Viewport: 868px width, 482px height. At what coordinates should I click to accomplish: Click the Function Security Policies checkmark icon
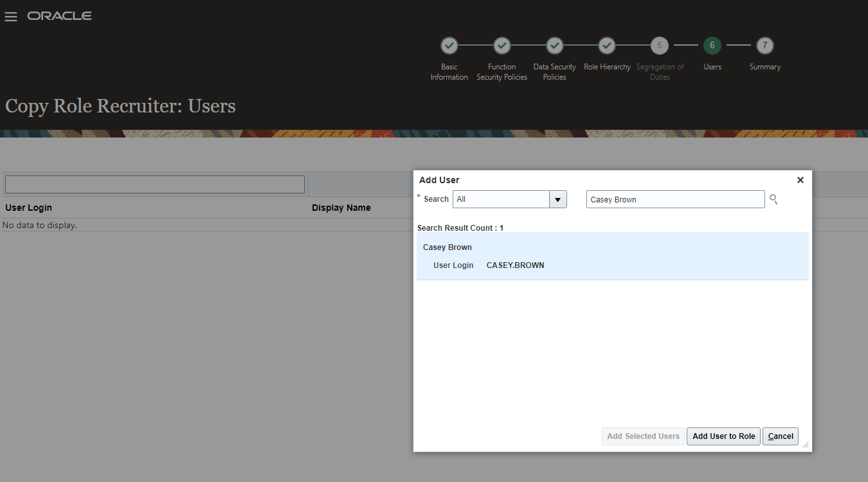point(502,46)
